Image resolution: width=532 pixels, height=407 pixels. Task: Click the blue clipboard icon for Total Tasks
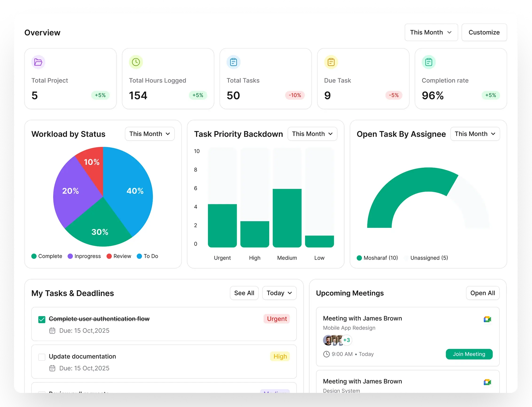[234, 62]
